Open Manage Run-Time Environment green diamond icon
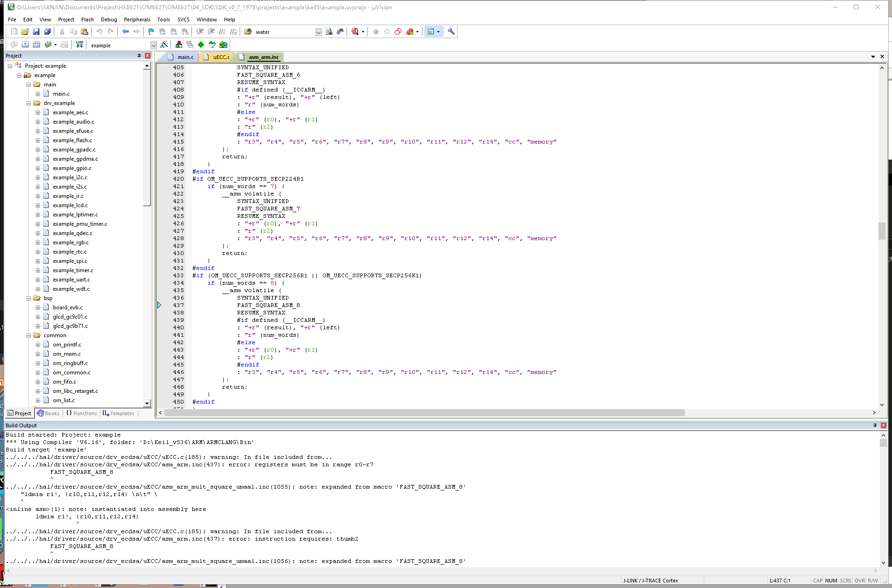 (x=201, y=45)
